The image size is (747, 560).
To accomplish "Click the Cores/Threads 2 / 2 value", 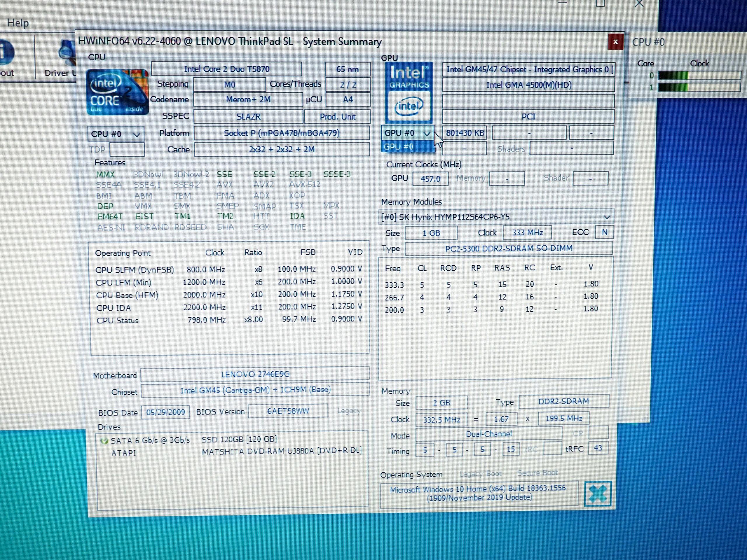I will click(x=348, y=84).
